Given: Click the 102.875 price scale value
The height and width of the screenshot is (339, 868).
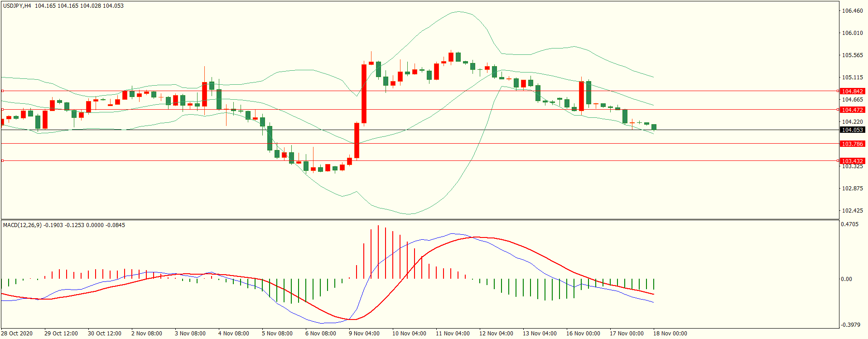Looking at the screenshot, I should (x=852, y=189).
